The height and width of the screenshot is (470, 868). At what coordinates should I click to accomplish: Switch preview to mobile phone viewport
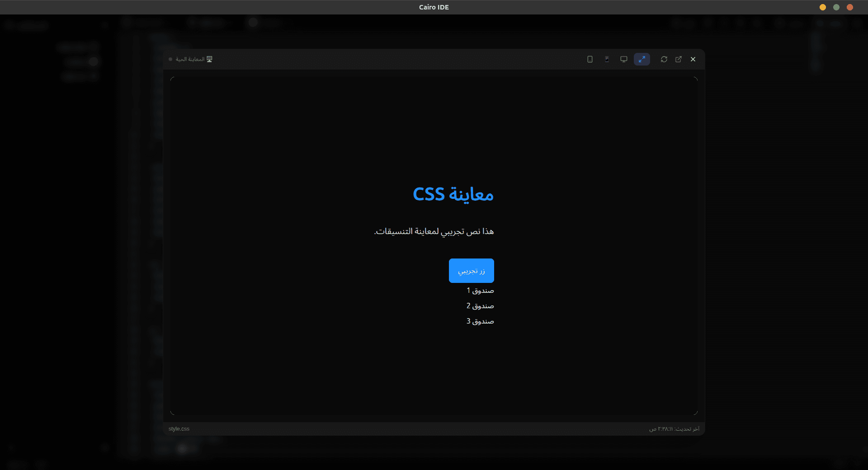[x=590, y=59]
